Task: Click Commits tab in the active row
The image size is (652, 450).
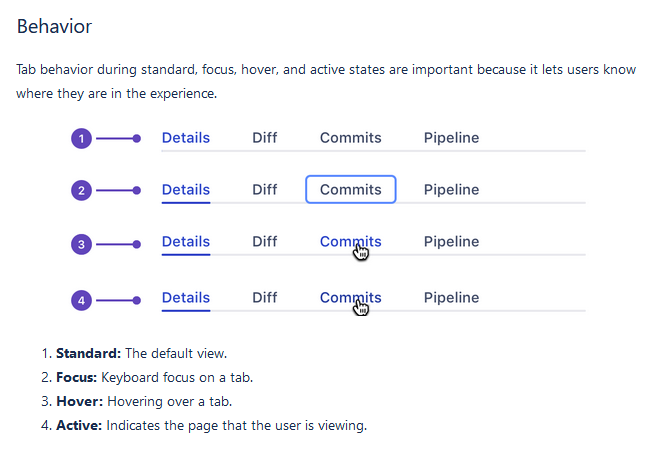Action: tap(350, 297)
